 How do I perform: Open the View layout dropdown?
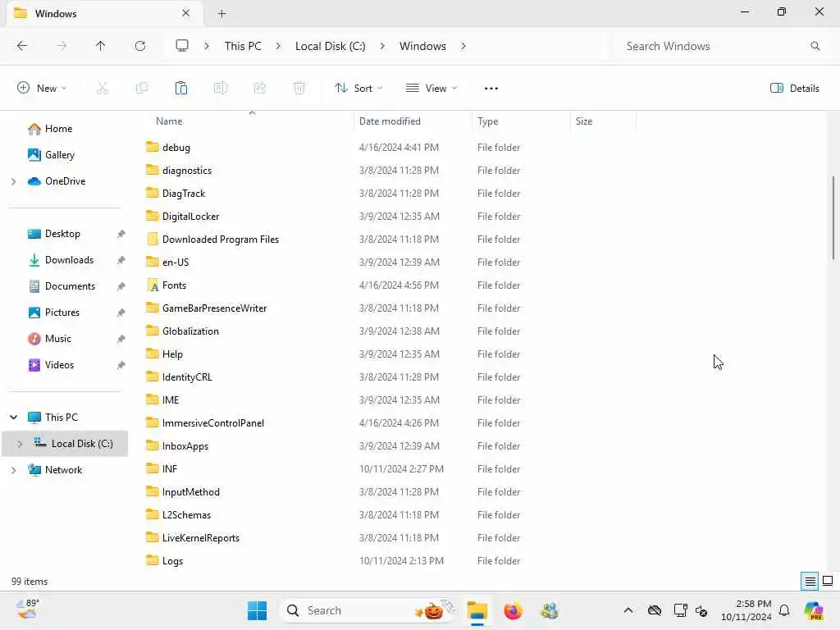431,89
